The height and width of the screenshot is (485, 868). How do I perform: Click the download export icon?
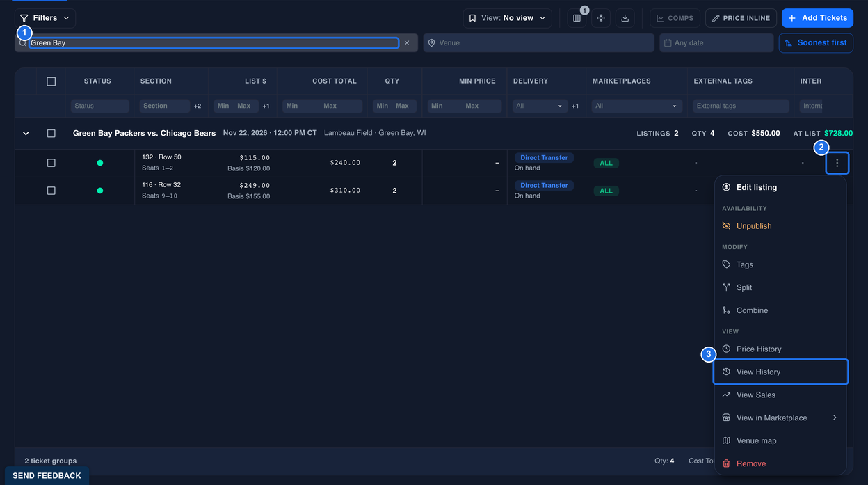tap(625, 18)
